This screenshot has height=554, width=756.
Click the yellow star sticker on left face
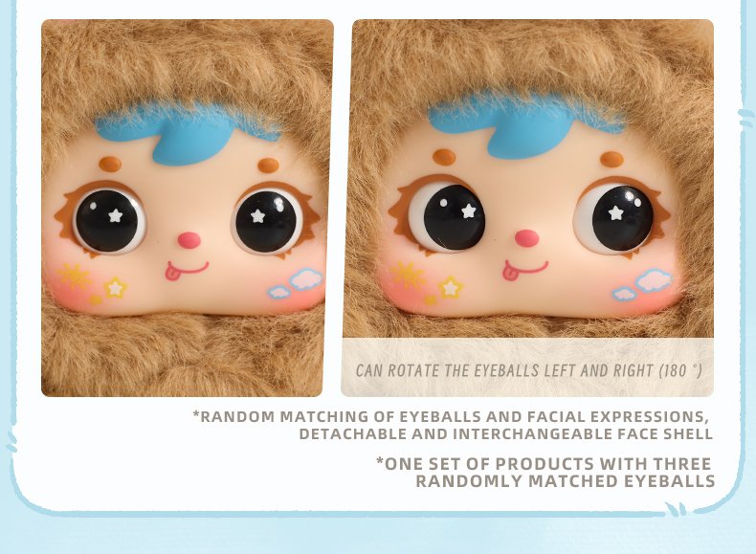[x=115, y=288]
